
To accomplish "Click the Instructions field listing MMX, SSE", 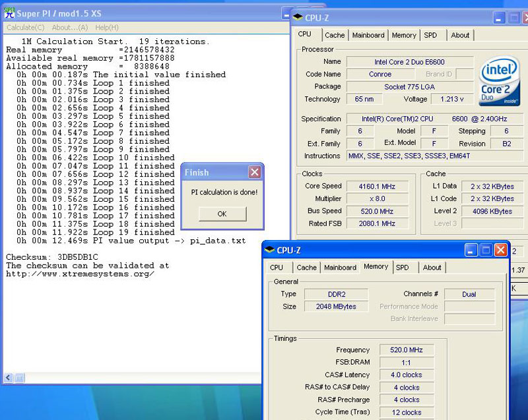I will pyautogui.click(x=435, y=156).
